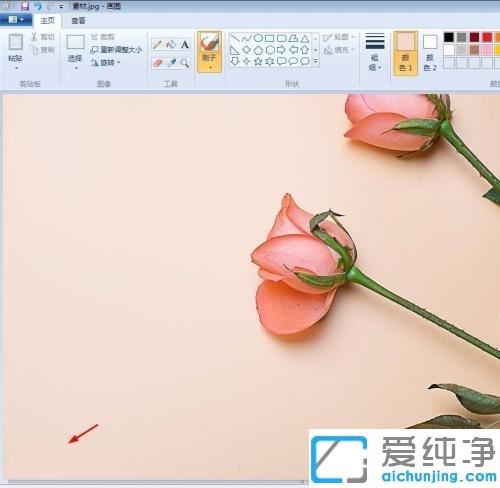Choose the Right arrow shape
This screenshot has height=488, width=500.
tap(282, 50)
